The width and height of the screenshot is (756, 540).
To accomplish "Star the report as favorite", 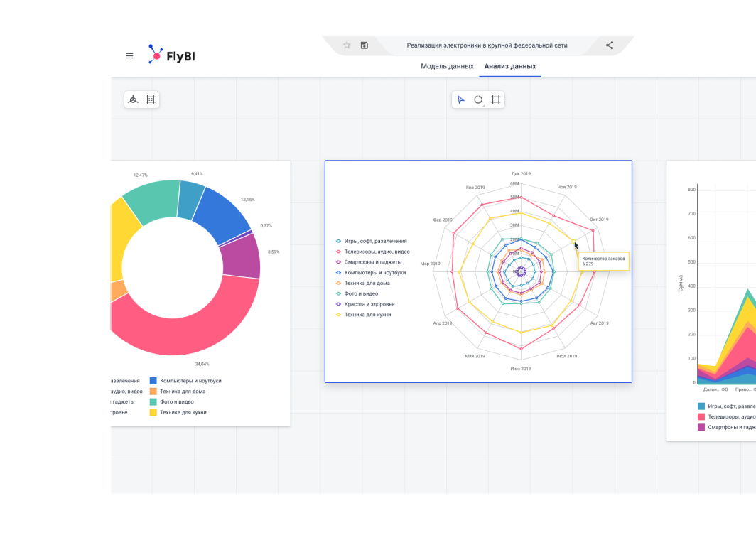I will (x=347, y=45).
